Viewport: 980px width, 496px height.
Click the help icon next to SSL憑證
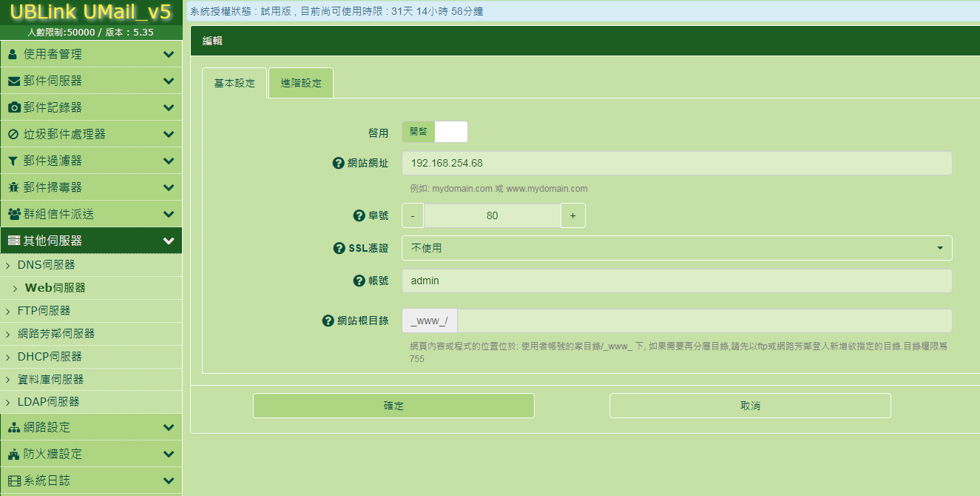point(339,248)
